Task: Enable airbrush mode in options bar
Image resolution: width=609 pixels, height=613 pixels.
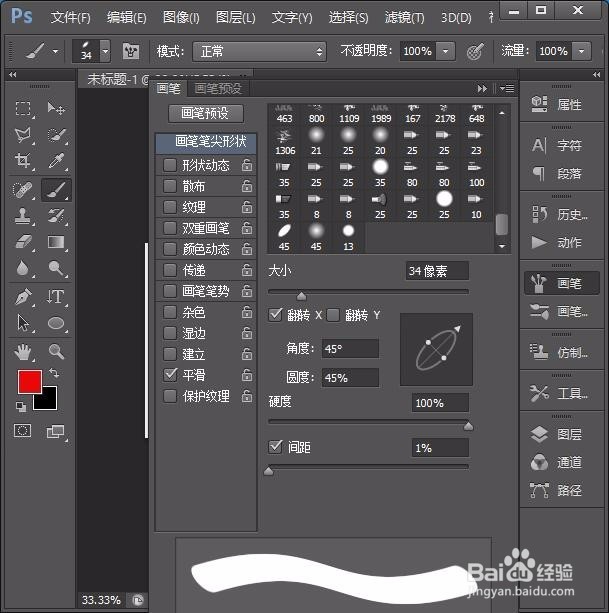Action: (475, 51)
